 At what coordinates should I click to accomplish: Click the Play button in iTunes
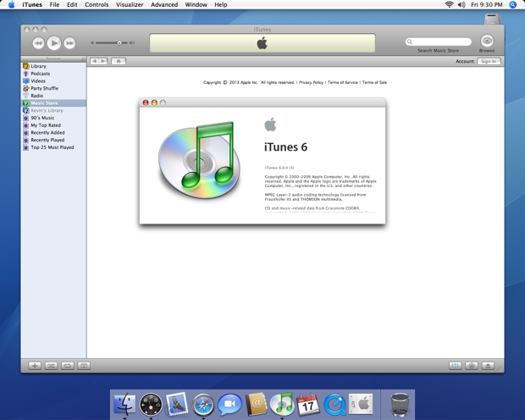click(x=54, y=43)
